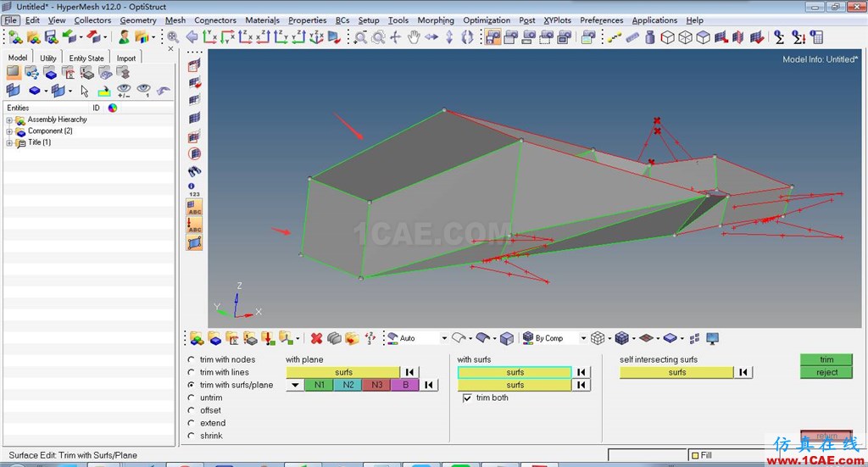Screen dimensions: 868x467
Task: Click the Previous View arrow icon
Action: [x=192, y=37]
